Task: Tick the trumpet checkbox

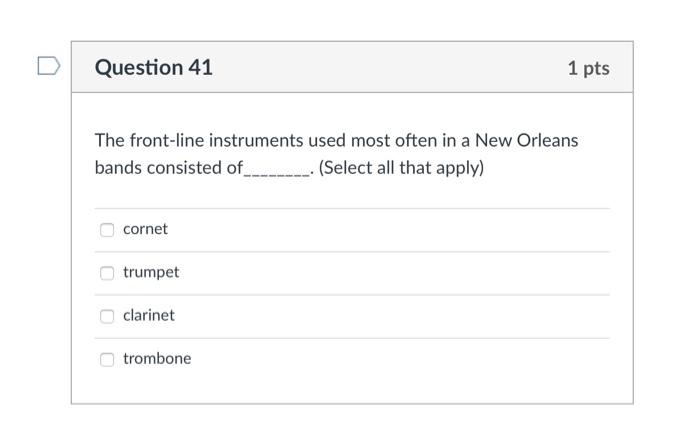Action: (107, 273)
